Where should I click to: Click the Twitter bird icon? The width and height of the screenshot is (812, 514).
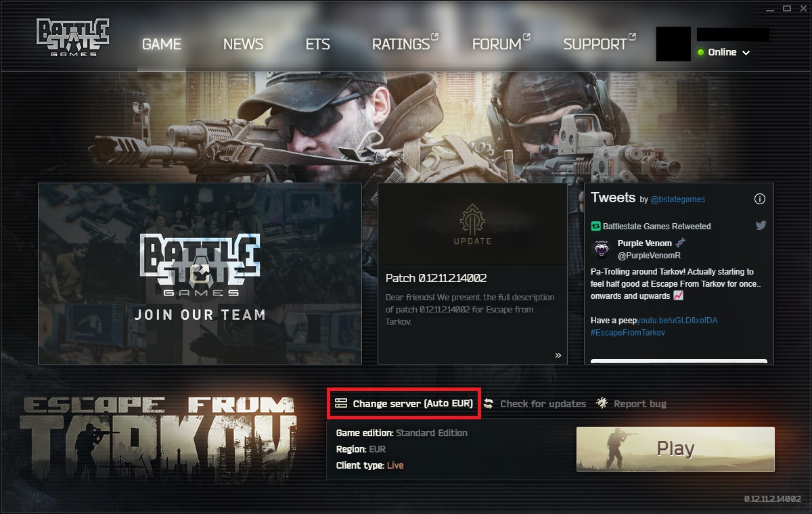[761, 226]
